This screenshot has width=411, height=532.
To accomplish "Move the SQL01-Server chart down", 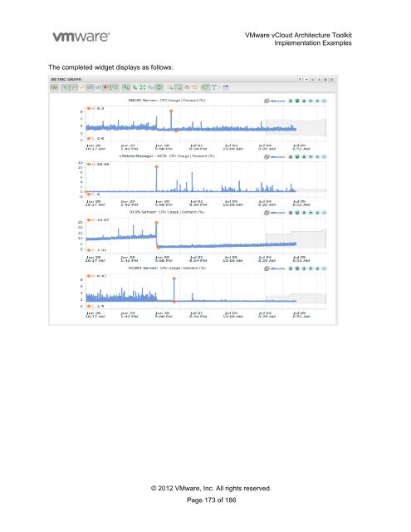I will (x=311, y=101).
